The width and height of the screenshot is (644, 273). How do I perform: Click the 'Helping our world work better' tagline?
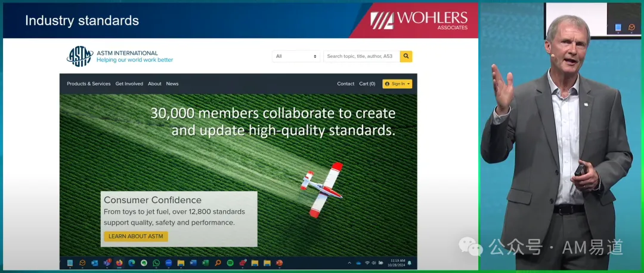click(x=135, y=60)
